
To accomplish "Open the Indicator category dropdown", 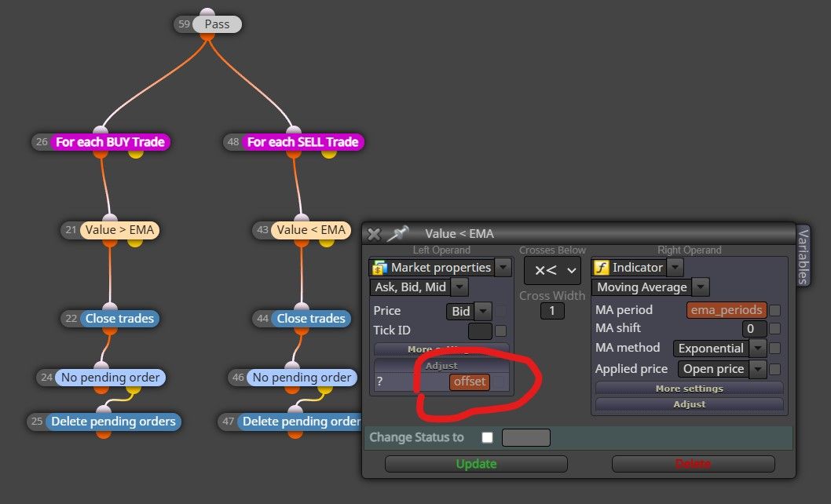I will 675,267.
